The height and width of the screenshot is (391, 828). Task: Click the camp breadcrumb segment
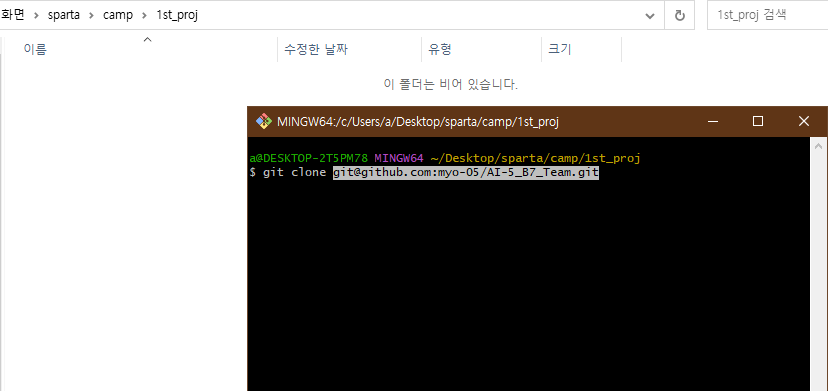[x=118, y=15]
